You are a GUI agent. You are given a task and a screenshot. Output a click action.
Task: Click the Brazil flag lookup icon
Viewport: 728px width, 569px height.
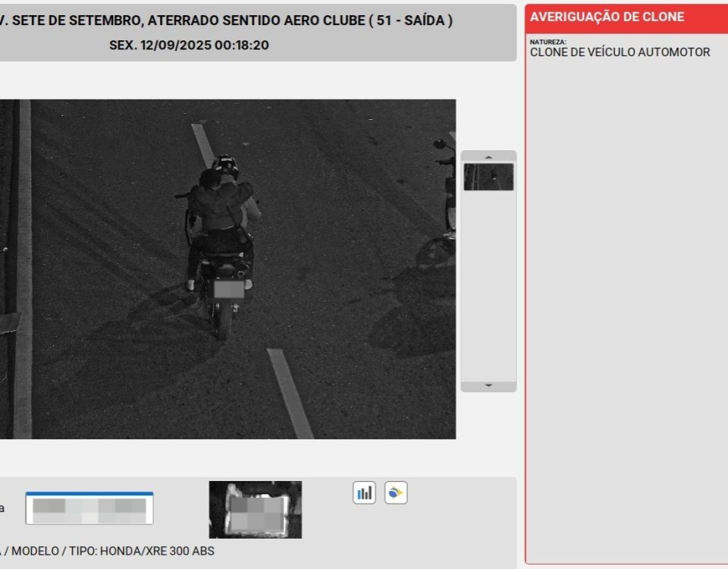[x=396, y=493]
